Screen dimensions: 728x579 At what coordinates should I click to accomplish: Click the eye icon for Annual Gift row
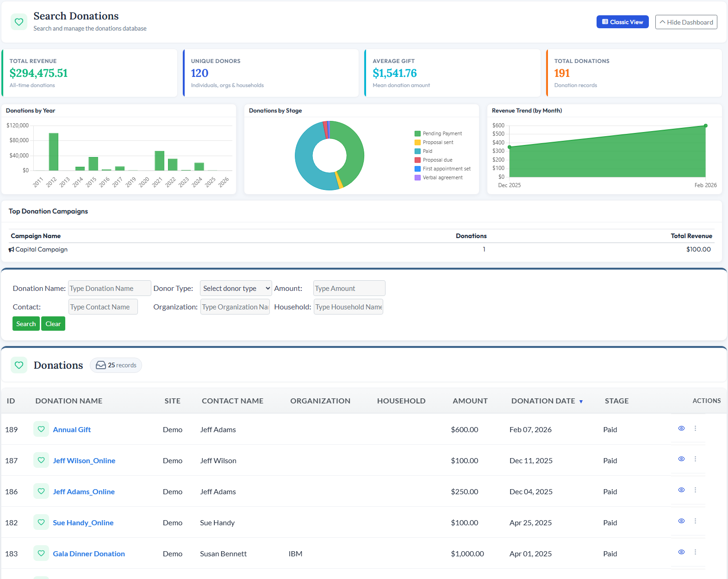681,428
